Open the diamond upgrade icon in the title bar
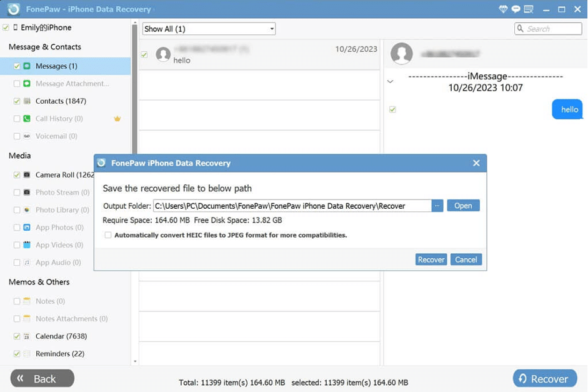Viewport: 588px width, 392px height. click(x=503, y=9)
